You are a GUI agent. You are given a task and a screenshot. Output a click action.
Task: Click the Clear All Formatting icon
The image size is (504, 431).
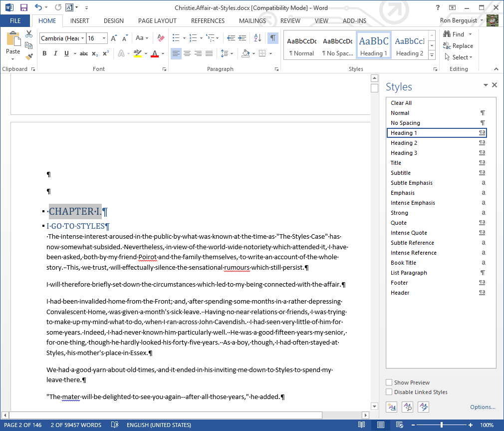click(x=160, y=38)
